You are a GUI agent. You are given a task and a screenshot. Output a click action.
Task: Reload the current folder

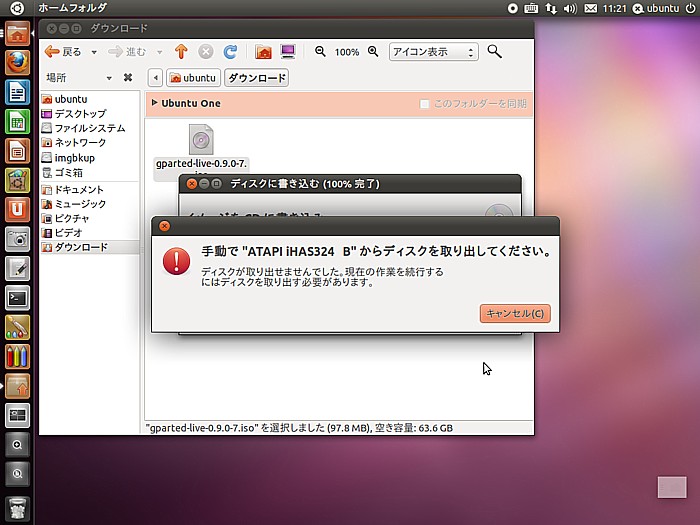[230, 52]
